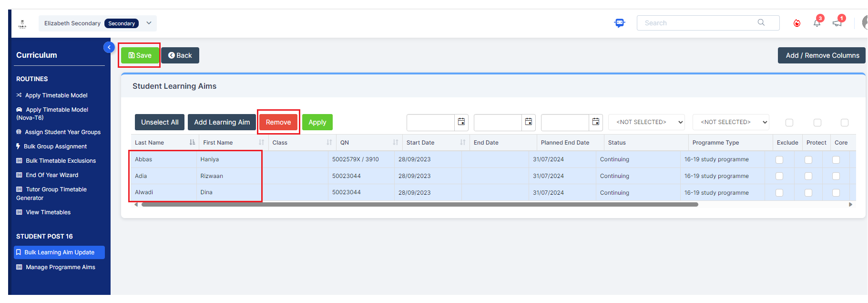Open View Timetables
Viewport: 868px width, 303px height.
[43, 212]
